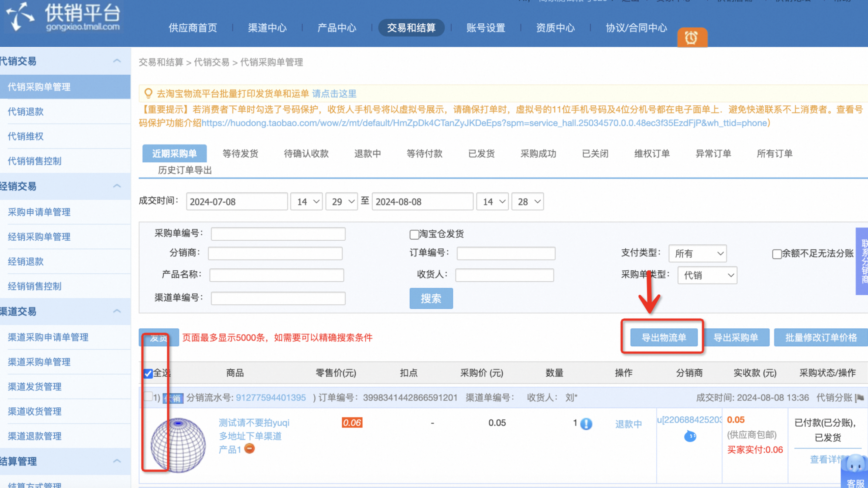This screenshot has height=488, width=868.
Task: Click the 收货人 input field
Action: [505, 275]
